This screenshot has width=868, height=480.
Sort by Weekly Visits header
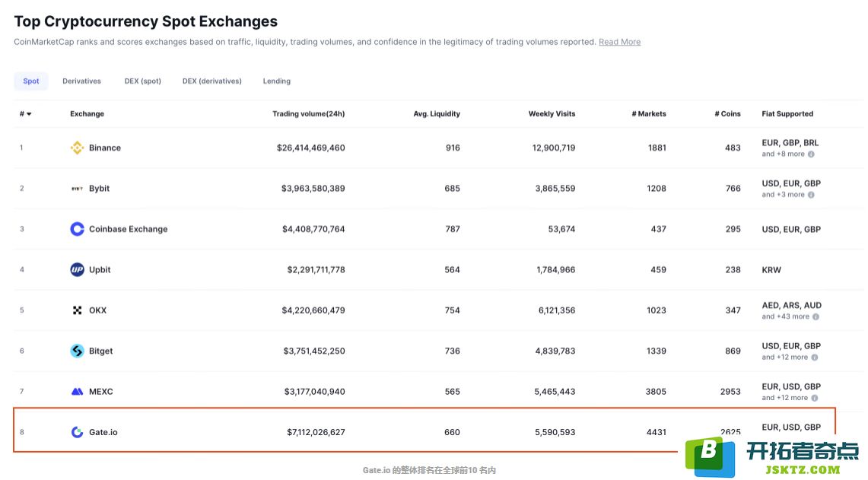click(552, 113)
